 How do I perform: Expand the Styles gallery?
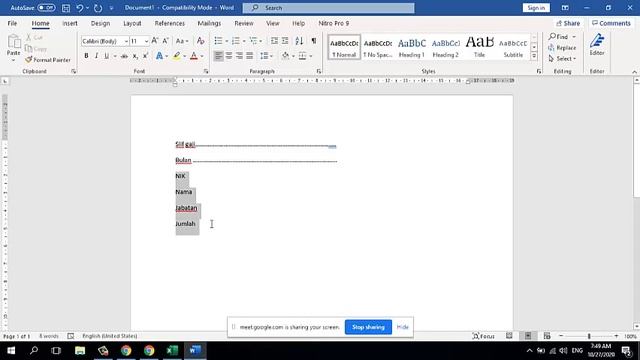534,56
